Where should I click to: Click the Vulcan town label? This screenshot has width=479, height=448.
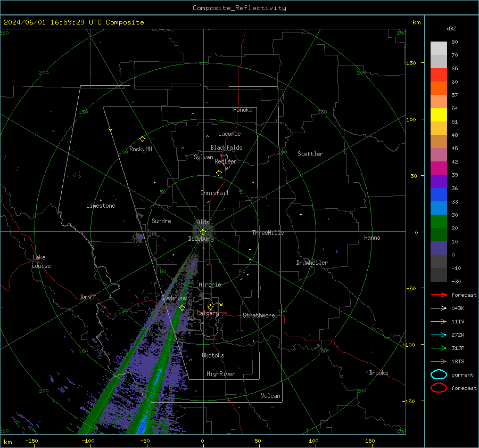[x=270, y=396]
